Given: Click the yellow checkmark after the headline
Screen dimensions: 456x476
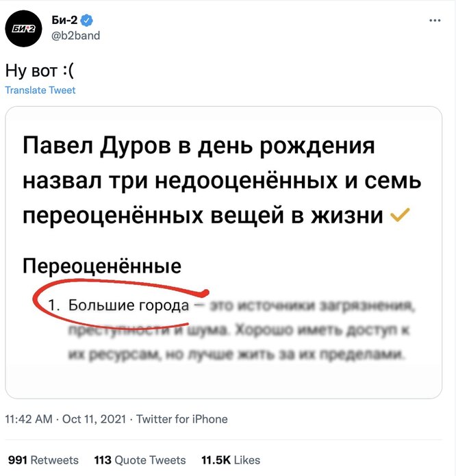Looking at the screenshot, I should [398, 216].
